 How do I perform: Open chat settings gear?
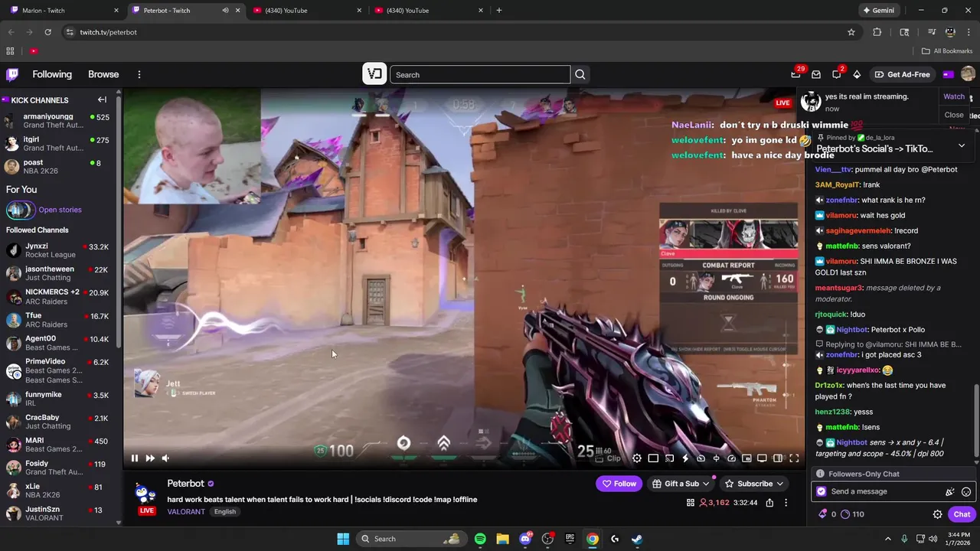(x=937, y=514)
